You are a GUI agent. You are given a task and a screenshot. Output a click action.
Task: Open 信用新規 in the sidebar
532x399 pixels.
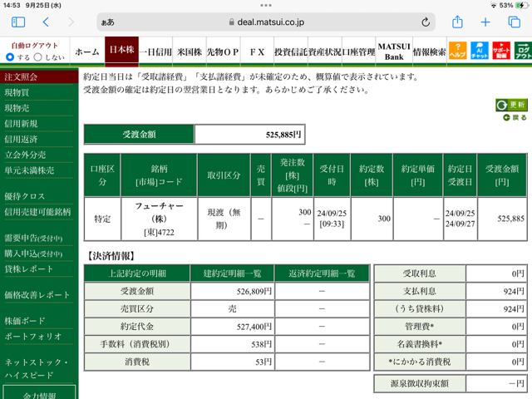point(21,124)
